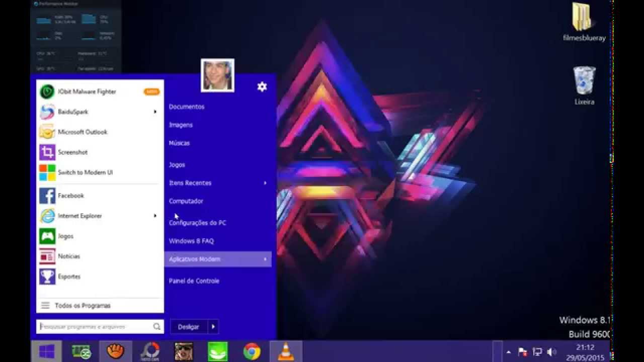
Task: Expand BaiduSpark submenu arrow
Action: tap(155, 112)
